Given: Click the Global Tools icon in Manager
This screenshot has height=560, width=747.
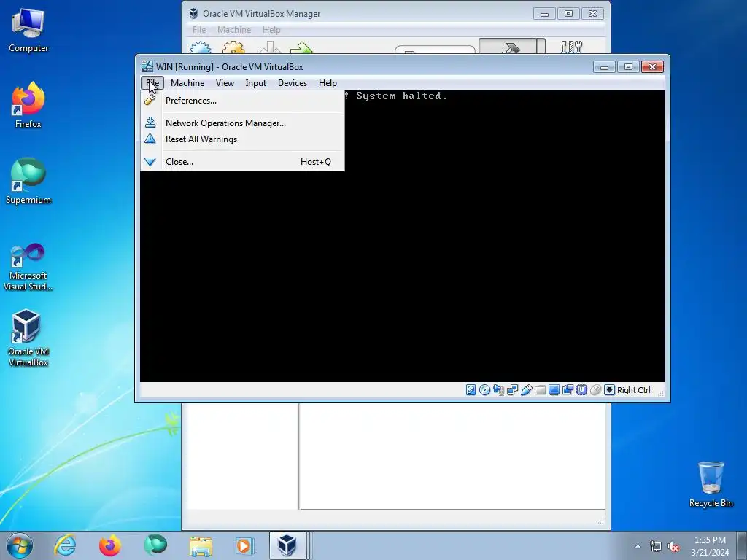Looking at the screenshot, I should point(571,47).
